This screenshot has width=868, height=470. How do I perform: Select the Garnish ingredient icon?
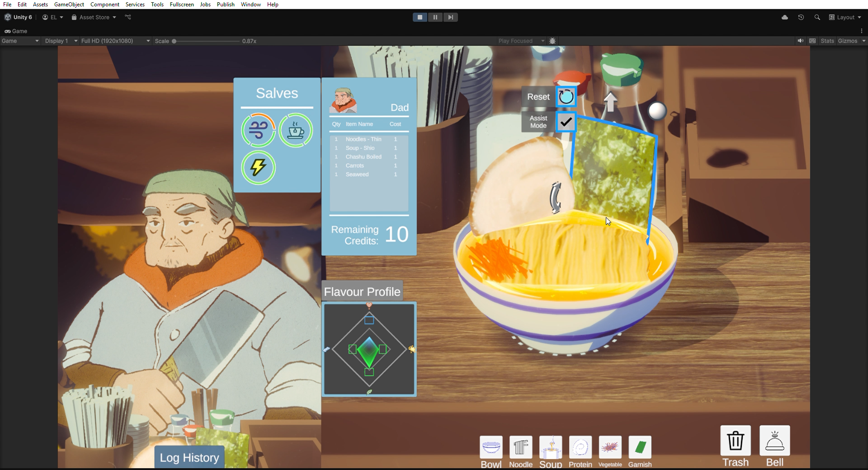tap(640, 447)
